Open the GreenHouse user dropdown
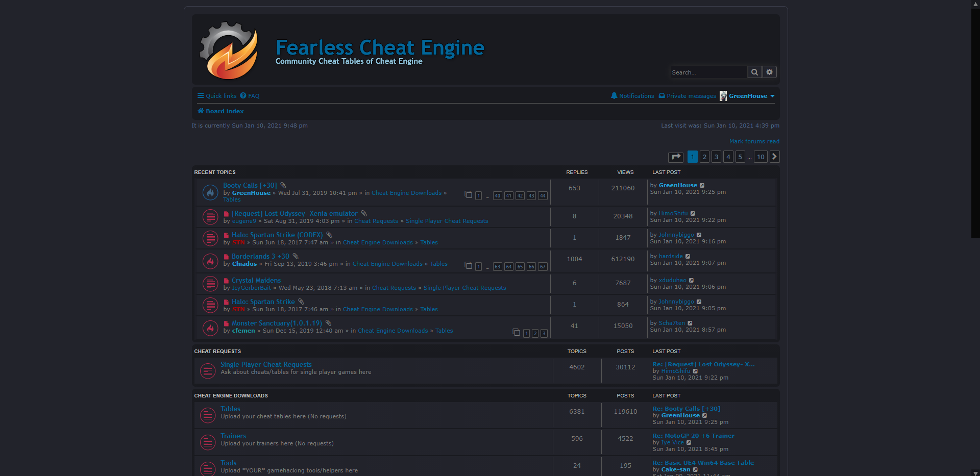 point(751,96)
